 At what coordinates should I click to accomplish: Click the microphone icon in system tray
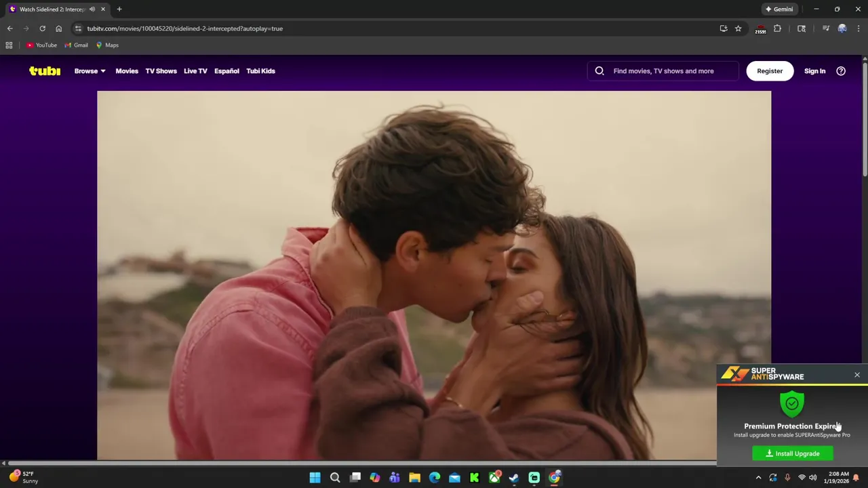coord(787,478)
